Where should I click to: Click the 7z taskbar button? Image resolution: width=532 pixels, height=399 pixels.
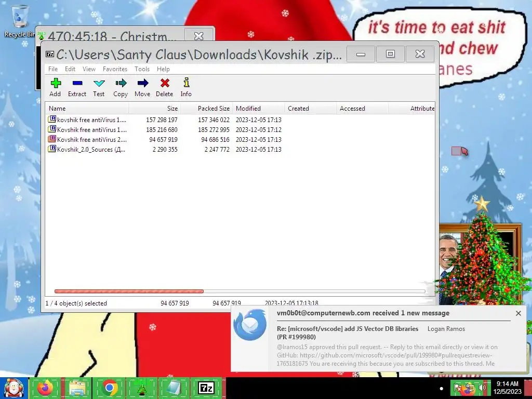point(206,388)
